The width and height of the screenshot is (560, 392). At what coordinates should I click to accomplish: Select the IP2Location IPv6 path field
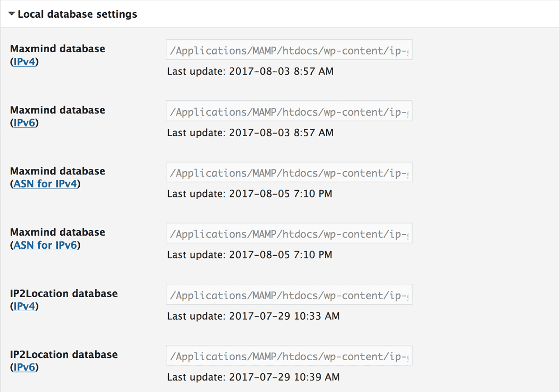[x=289, y=356]
